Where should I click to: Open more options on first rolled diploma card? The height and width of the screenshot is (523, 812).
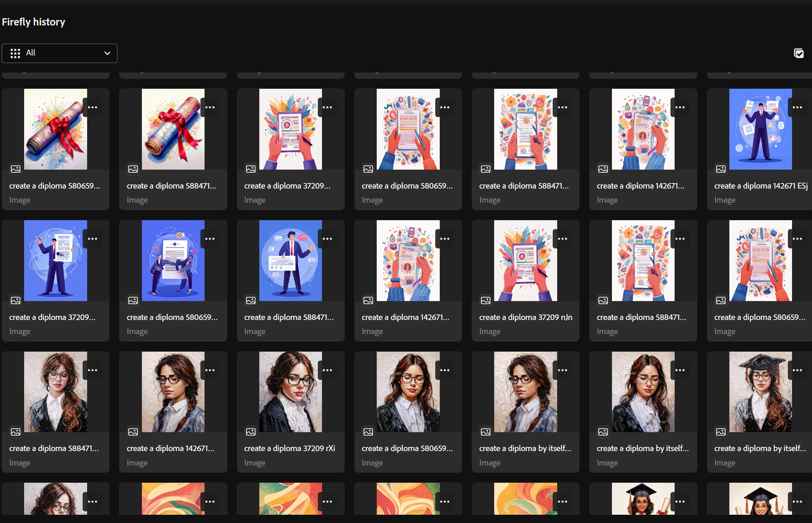92,107
